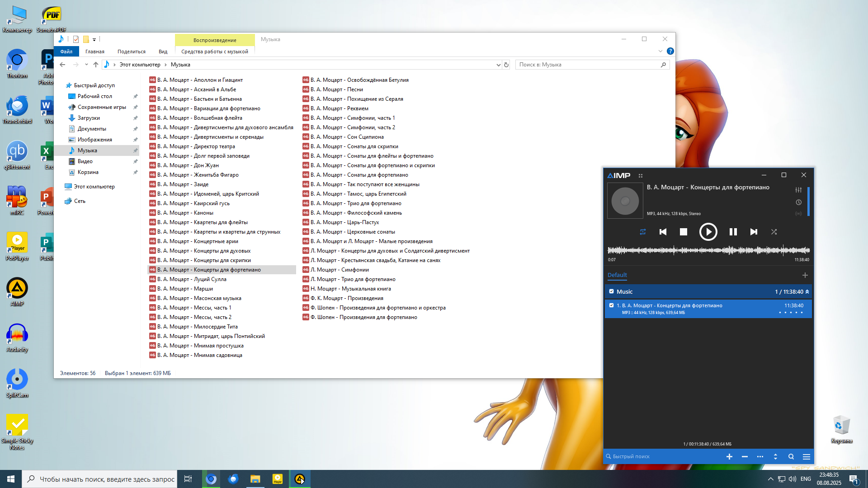Screen dimensions: 868x488
Task: Open the AIMP playlist hamburger menu
Action: [806, 457]
